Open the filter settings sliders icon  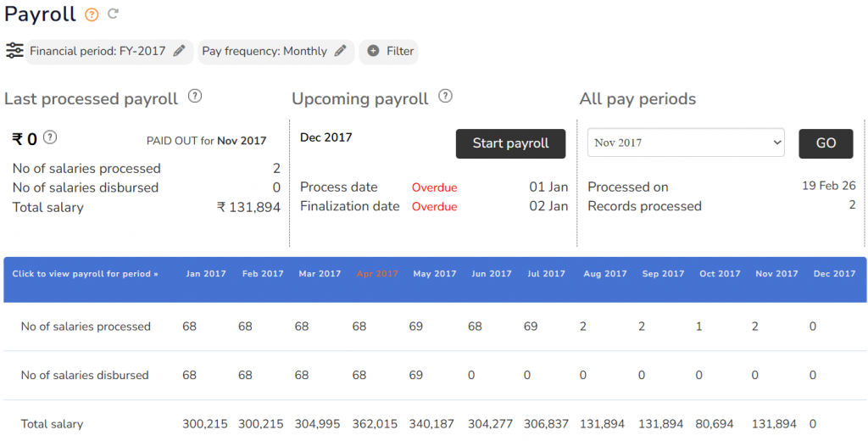[14, 51]
